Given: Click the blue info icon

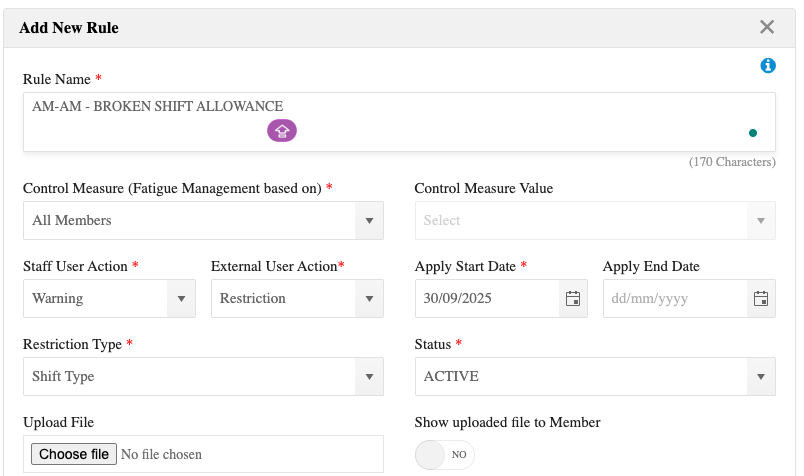Looking at the screenshot, I should [768, 66].
